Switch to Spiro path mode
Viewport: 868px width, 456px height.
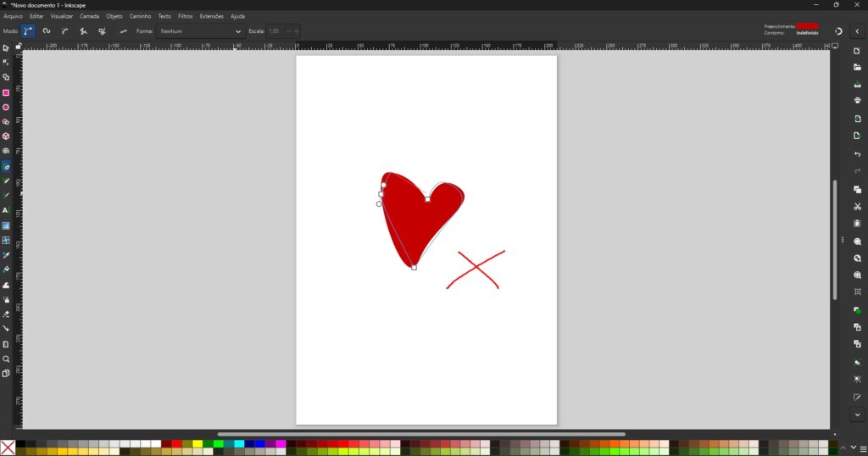coord(47,31)
